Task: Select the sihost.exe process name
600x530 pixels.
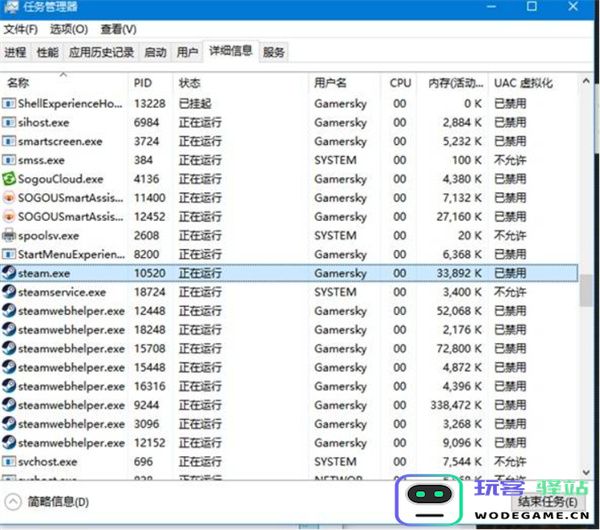Action: (x=44, y=122)
